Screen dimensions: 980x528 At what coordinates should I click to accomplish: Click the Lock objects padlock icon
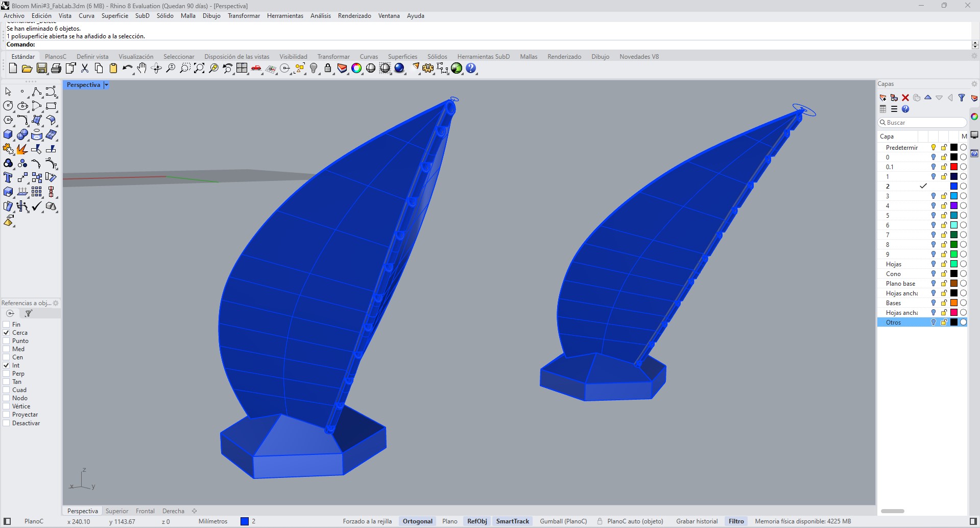(328, 68)
